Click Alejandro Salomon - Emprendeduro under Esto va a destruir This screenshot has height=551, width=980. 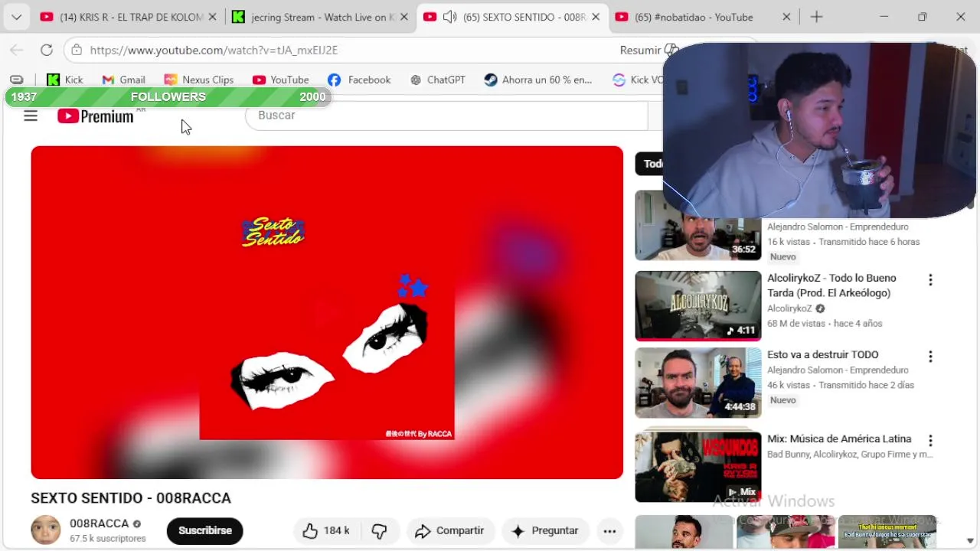[838, 370]
